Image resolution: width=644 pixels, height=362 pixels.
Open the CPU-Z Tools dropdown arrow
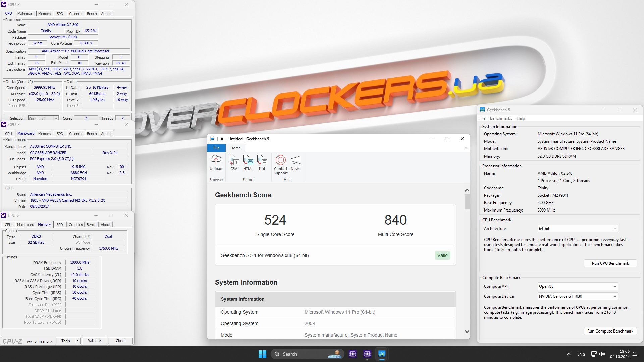78,341
